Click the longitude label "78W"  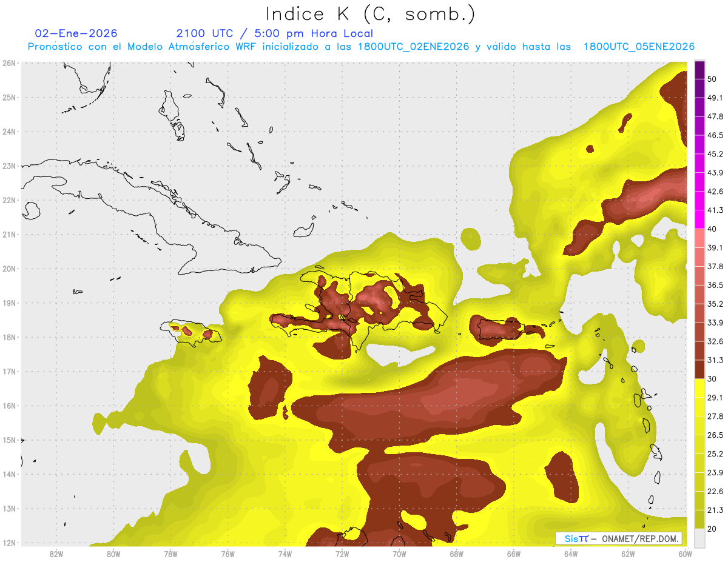point(170,554)
